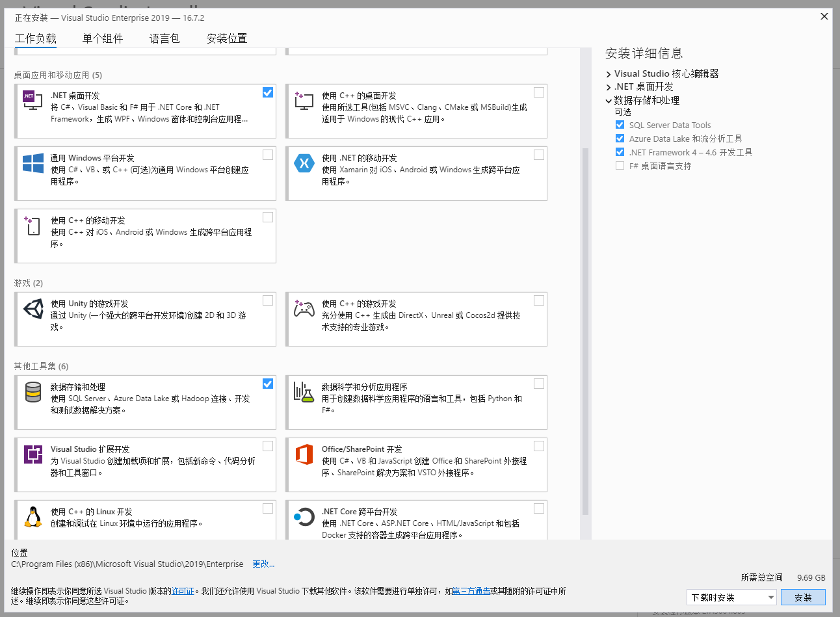
Task: Open the 下载时安装 dropdown
Action: (731, 597)
